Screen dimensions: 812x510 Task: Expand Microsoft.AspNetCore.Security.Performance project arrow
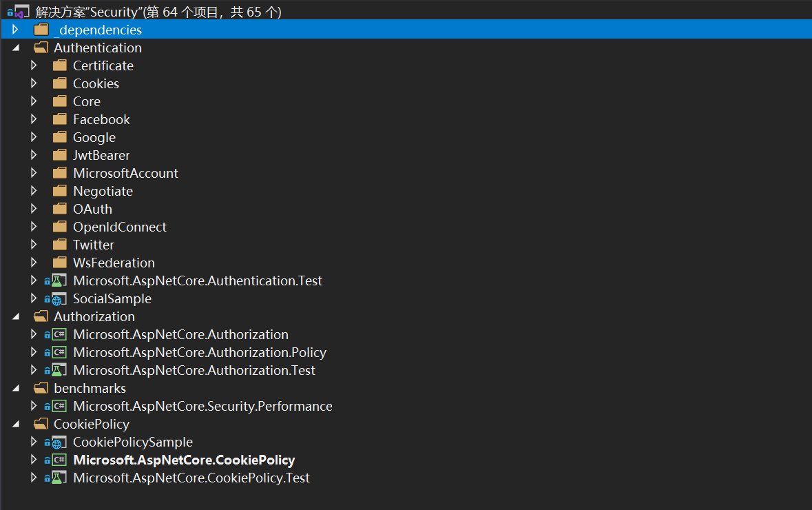(34, 407)
